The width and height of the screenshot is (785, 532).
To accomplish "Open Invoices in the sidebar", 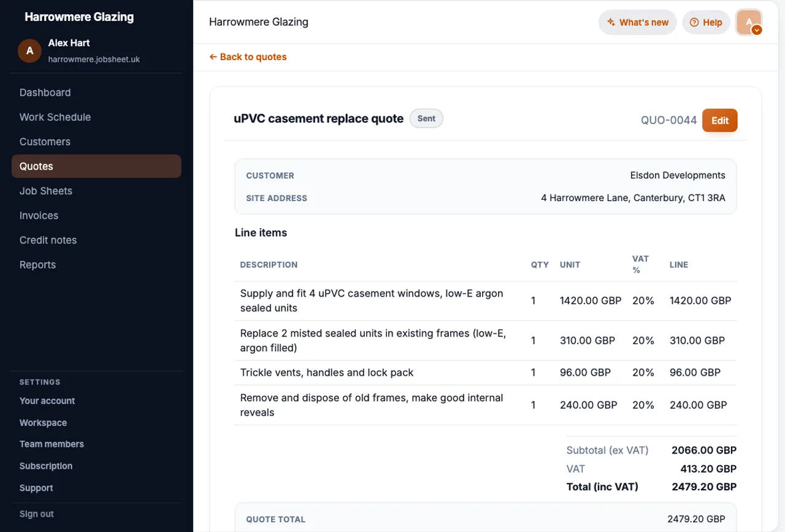I will (96, 215).
